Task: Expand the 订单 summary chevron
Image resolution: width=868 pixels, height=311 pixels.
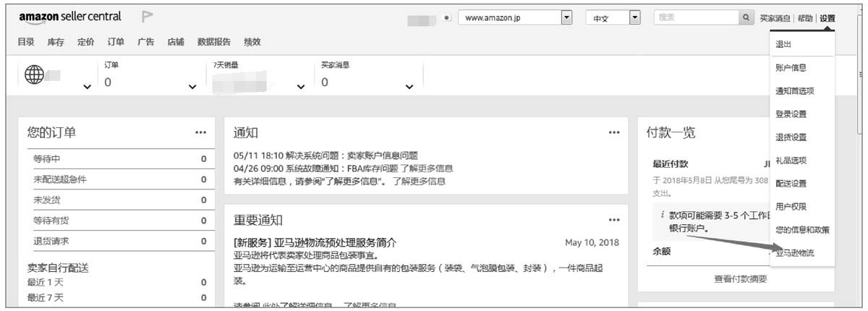Action: click(x=192, y=87)
